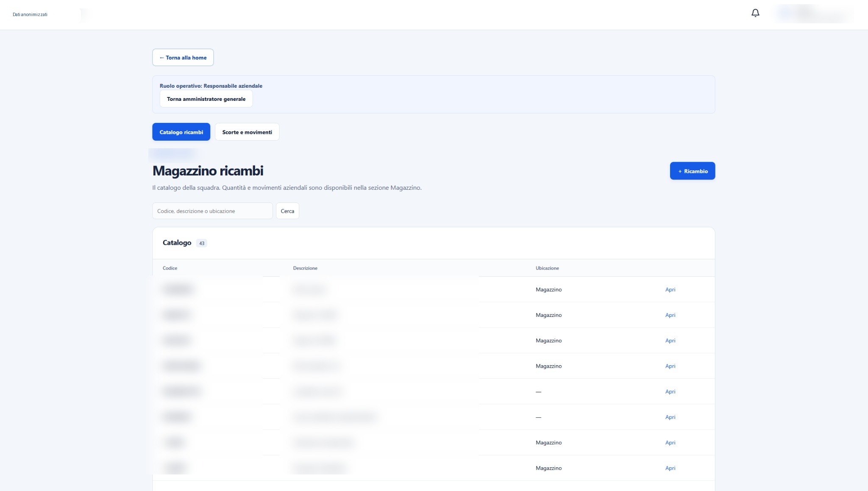Open the seventh row Apri link
The width and height of the screenshot is (868, 491).
click(670, 443)
